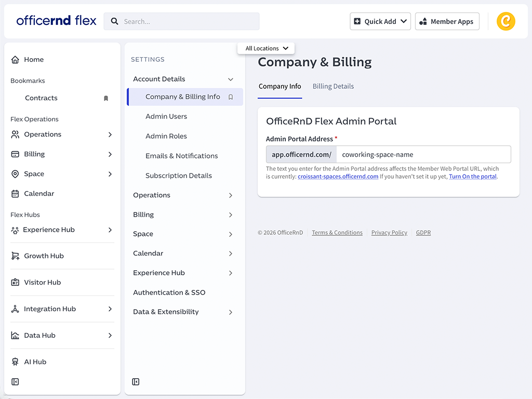
Task: Bookmark Company & Billing Info page
Action: [x=231, y=97]
